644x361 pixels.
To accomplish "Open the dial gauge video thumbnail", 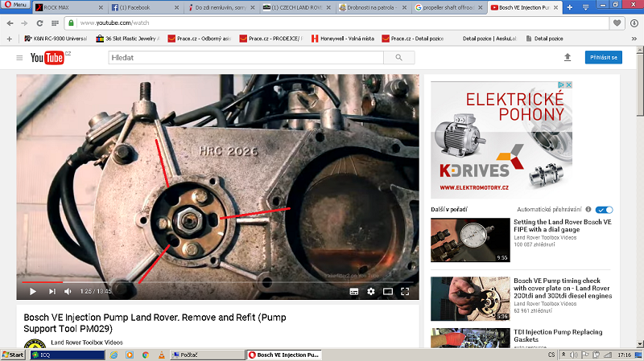I will (x=470, y=240).
